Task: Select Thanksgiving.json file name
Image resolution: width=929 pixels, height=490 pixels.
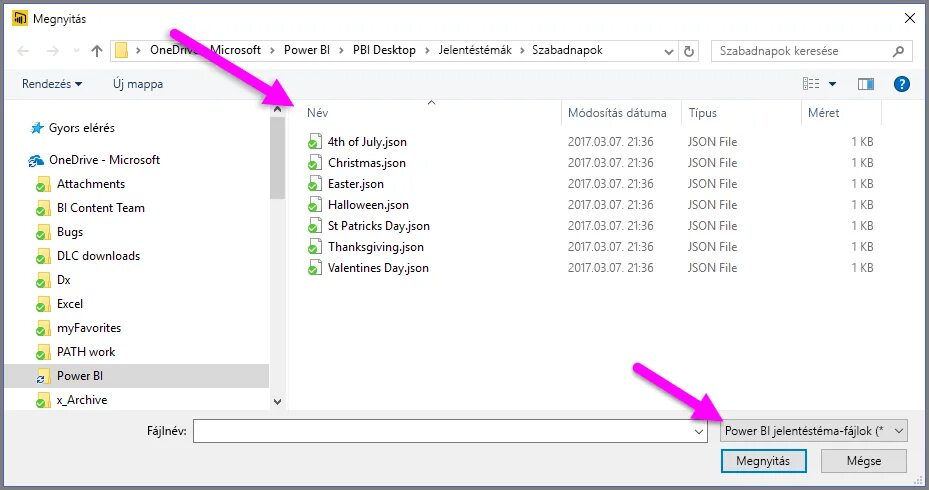Action: [376, 247]
